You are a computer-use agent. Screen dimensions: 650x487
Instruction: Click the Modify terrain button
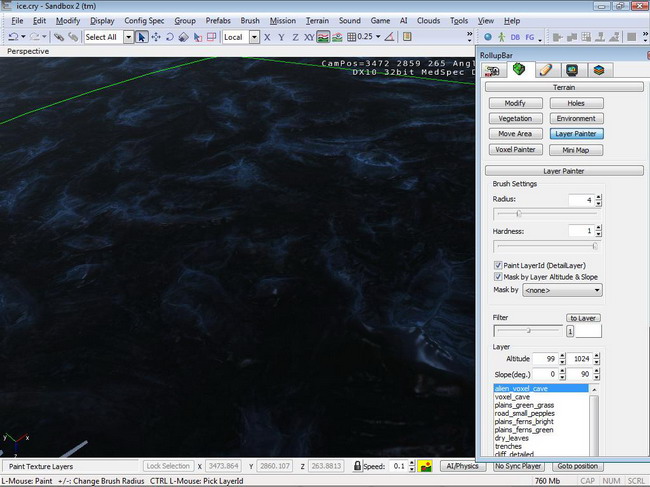point(515,103)
